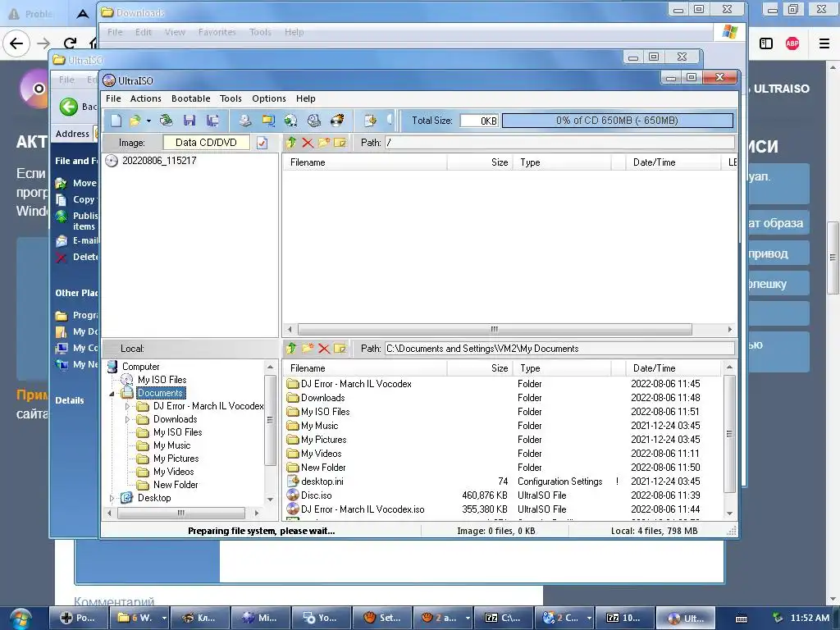Expand the Downloads tree node

[127, 419]
